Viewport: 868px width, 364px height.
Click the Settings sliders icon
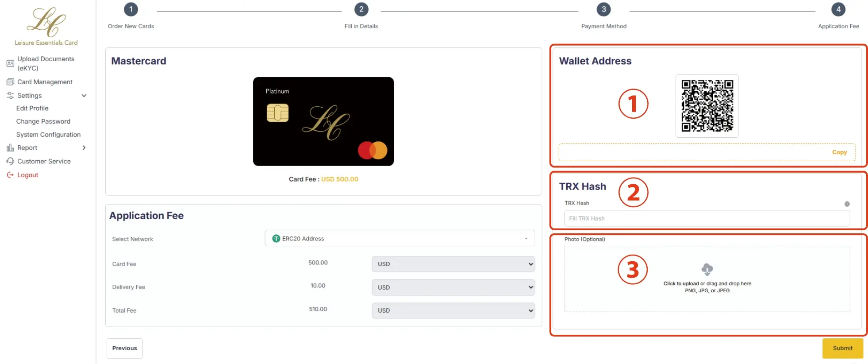point(10,96)
